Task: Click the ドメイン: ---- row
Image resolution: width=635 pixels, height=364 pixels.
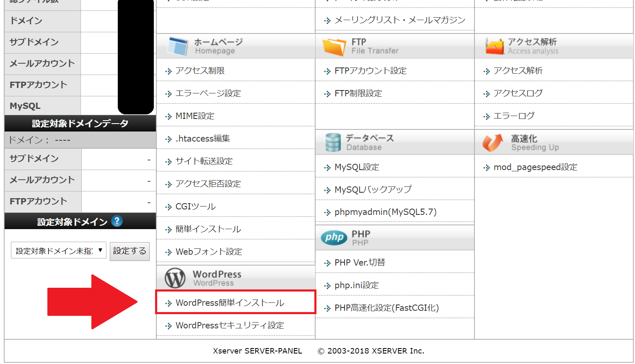Action: tap(80, 140)
